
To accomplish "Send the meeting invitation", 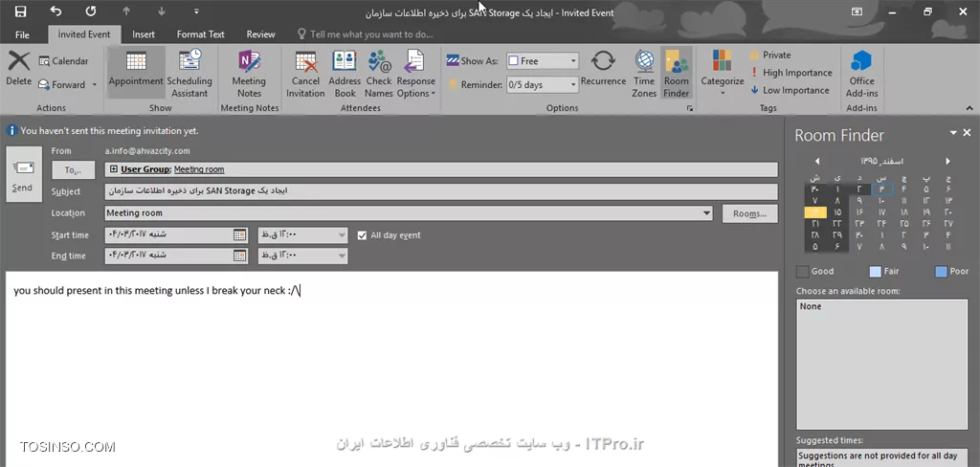I will (x=24, y=174).
